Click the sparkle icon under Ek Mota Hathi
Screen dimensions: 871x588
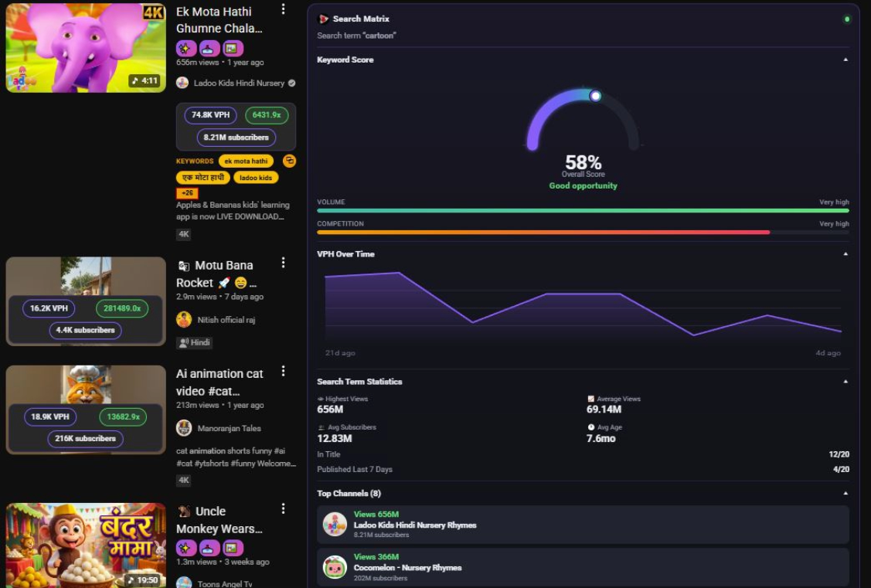coord(186,49)
